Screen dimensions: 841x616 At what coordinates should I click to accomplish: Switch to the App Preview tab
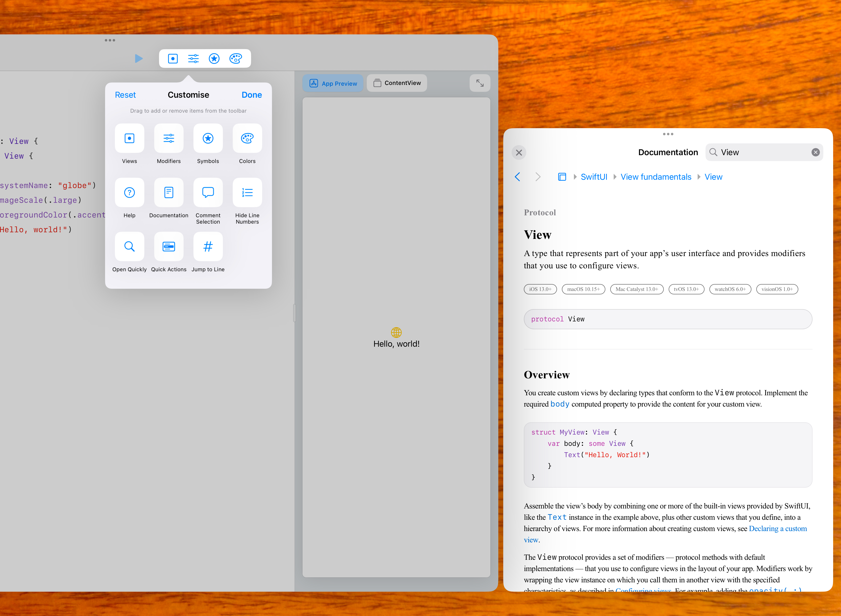click(x=333, y=83)
